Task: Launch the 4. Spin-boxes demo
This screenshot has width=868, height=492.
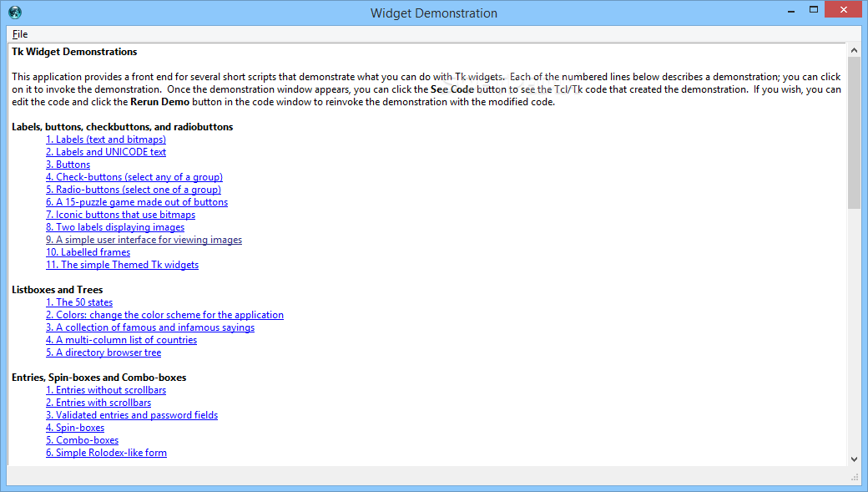Action: point(75,428)
